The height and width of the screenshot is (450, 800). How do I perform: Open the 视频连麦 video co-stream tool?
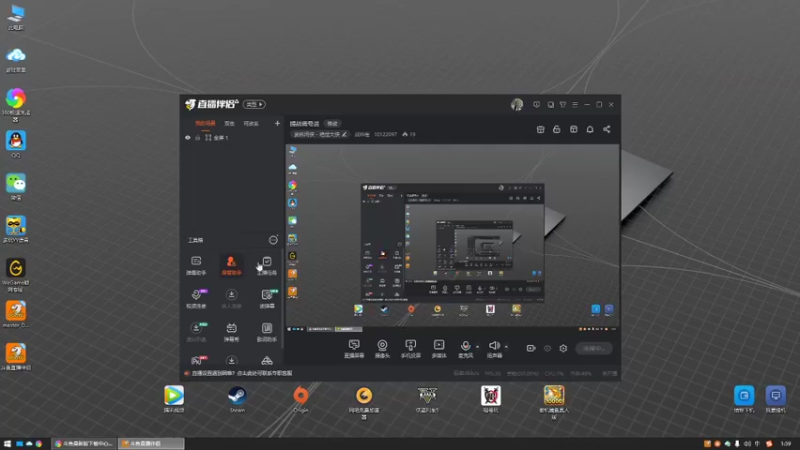(x=196, y=298)
